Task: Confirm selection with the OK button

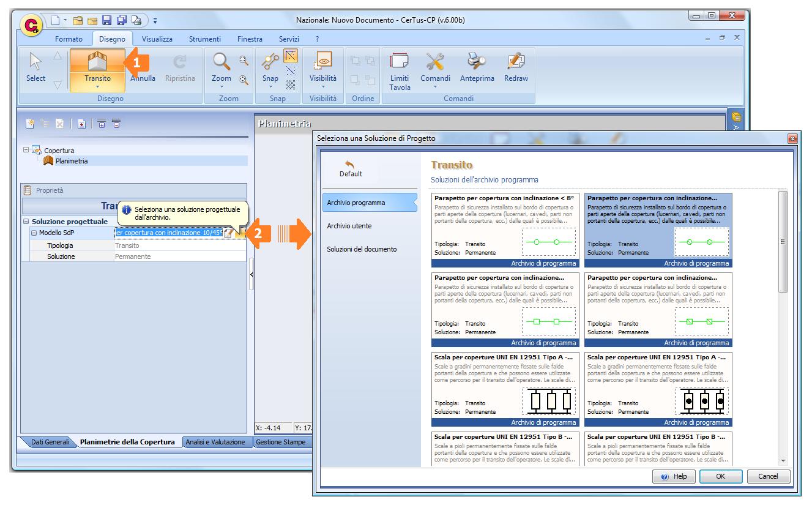Action: 721,476
